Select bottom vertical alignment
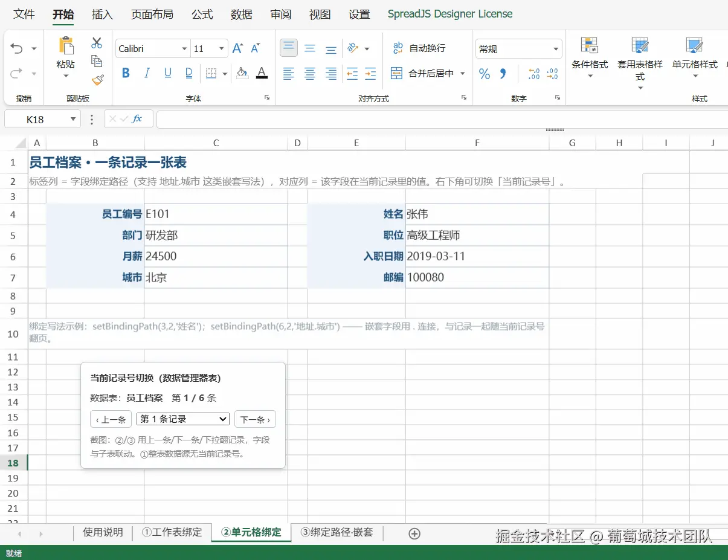This screenshot has width=728, height=560. tap(331, 48)
